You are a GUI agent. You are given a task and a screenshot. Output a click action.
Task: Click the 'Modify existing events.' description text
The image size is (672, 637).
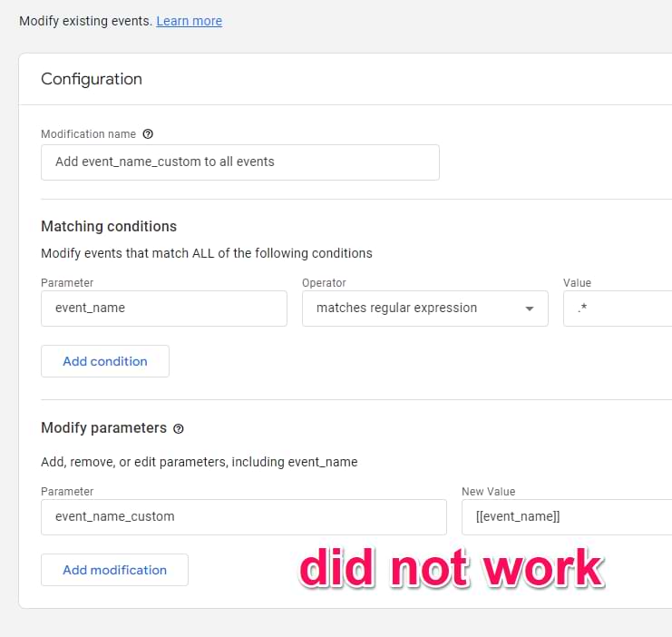85,21
